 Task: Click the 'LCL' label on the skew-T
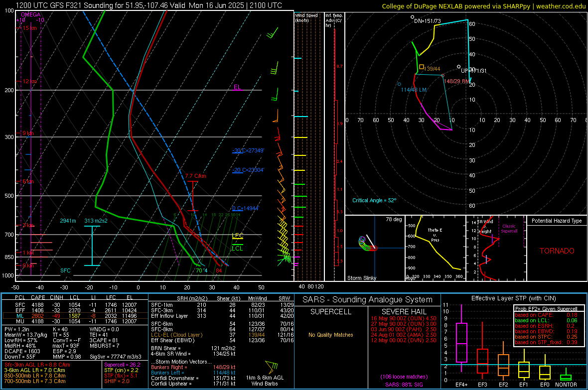point(237,248)
